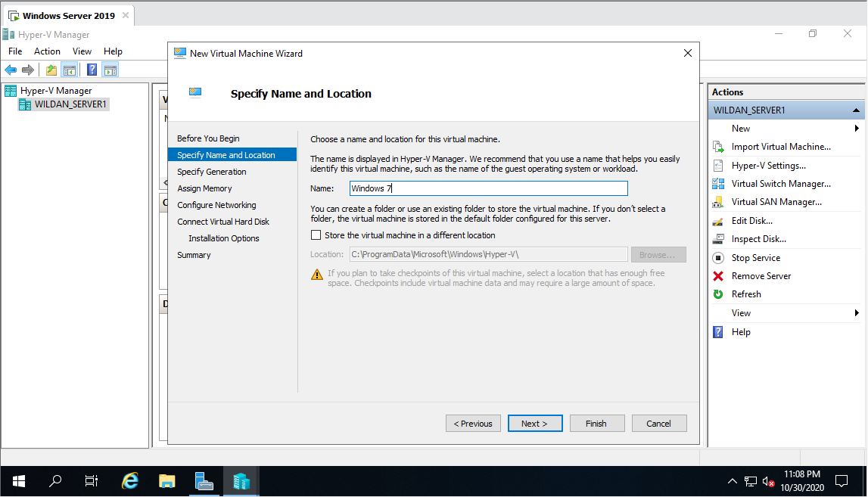Go to Specify Generation wizard step
Image resolution: width=868 pixels, height=497 pixels.
pyautogui.click(x=211, y=172)
